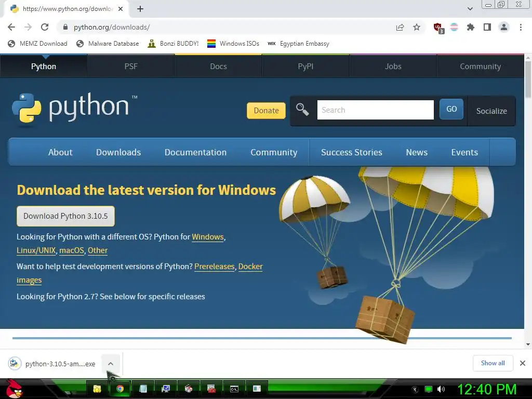Click the magnifying glass search icon
This screenshot has width=532, height=399.
[x=302, y=110]
